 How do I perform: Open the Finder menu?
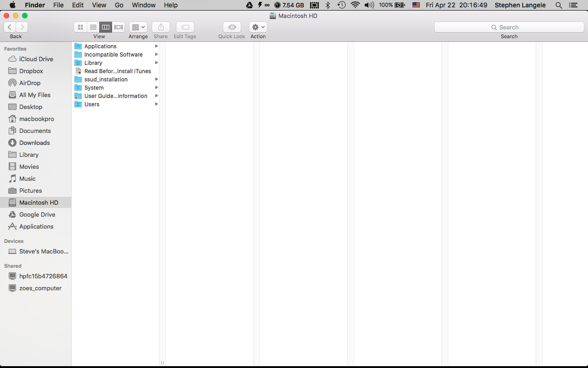pos(35,5)
